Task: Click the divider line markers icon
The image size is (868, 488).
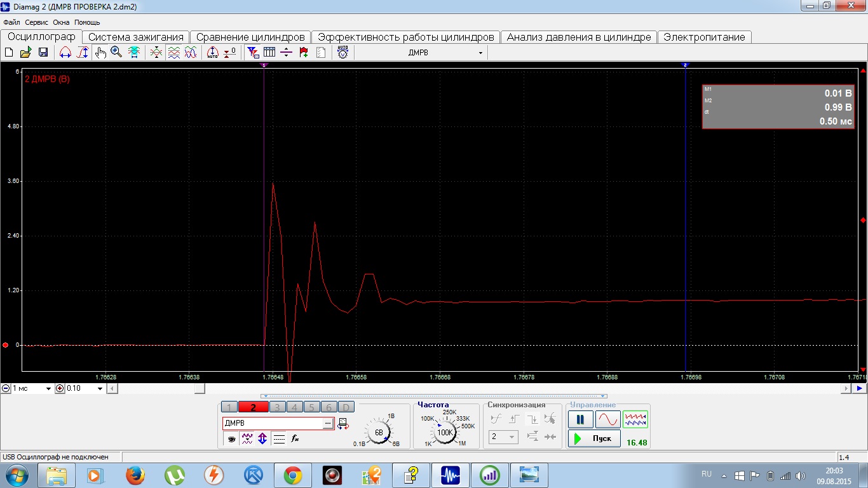Action: tap(286, 53)
